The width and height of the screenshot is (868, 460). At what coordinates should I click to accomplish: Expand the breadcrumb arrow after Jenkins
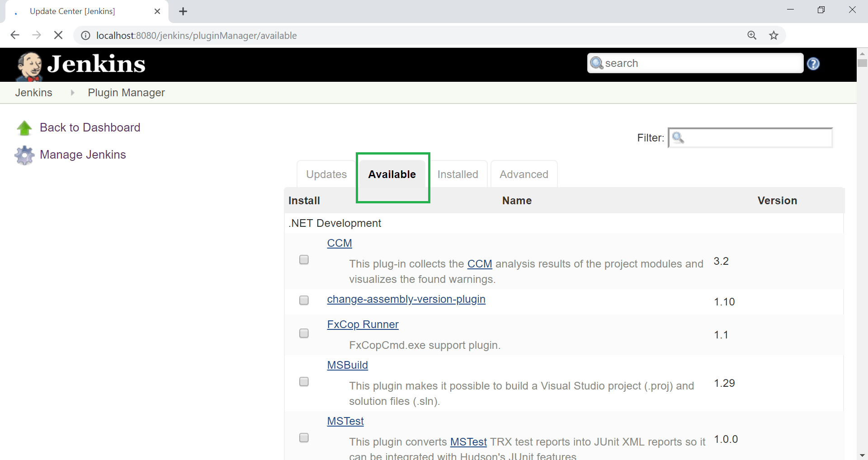click(72, 93)
